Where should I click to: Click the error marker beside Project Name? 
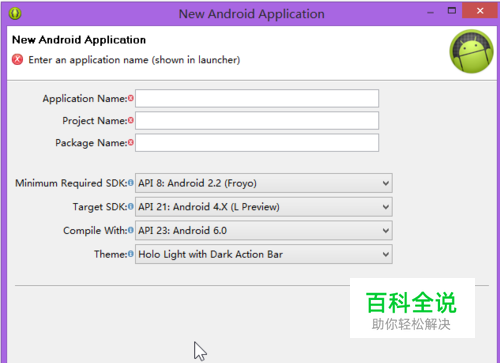click(x=131, y=120)
